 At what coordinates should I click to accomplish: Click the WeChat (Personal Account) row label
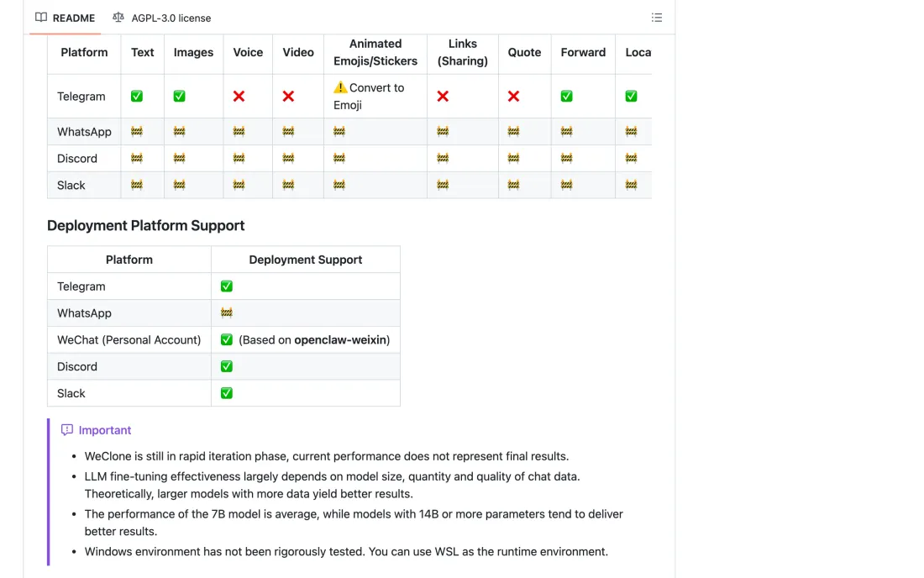click(129, 340)
